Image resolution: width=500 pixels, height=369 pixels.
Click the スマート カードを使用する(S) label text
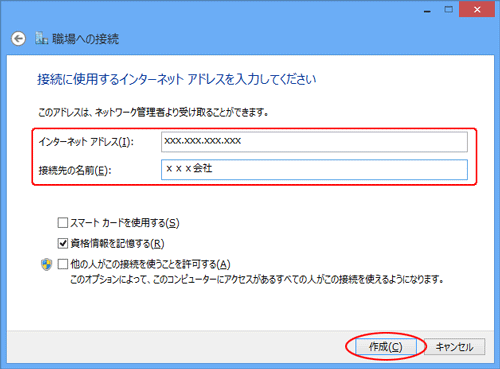click(125, 223)
